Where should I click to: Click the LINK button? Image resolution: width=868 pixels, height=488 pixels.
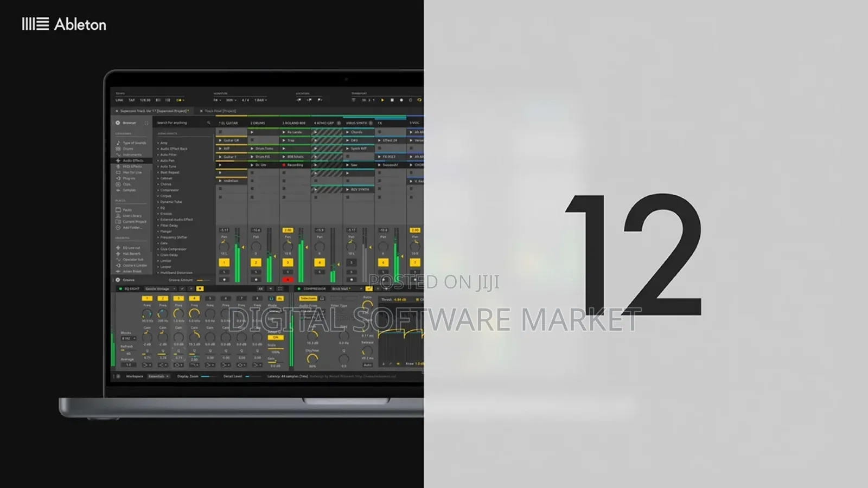tap(119, 100)
